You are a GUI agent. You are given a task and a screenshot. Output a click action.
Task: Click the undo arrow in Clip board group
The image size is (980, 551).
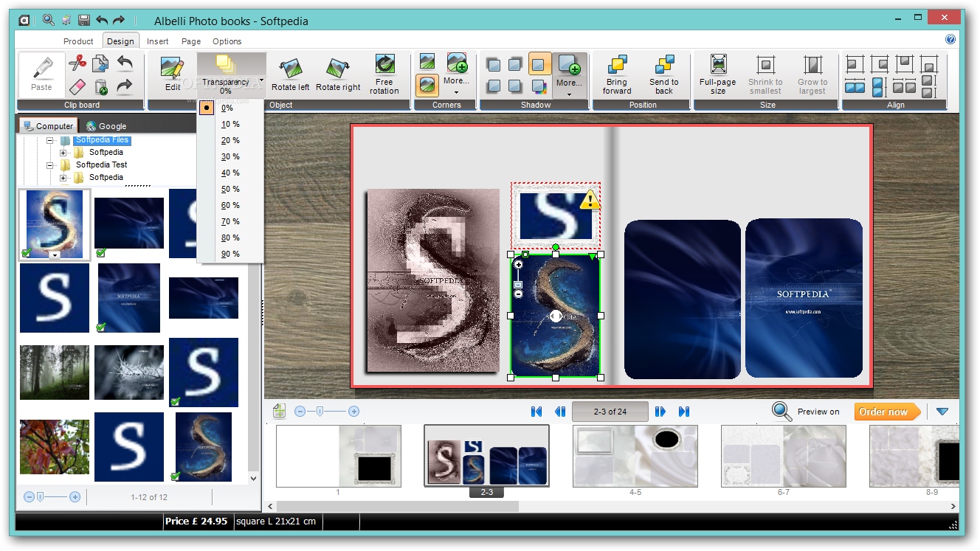pyautogui.click(x=125, y=63)
